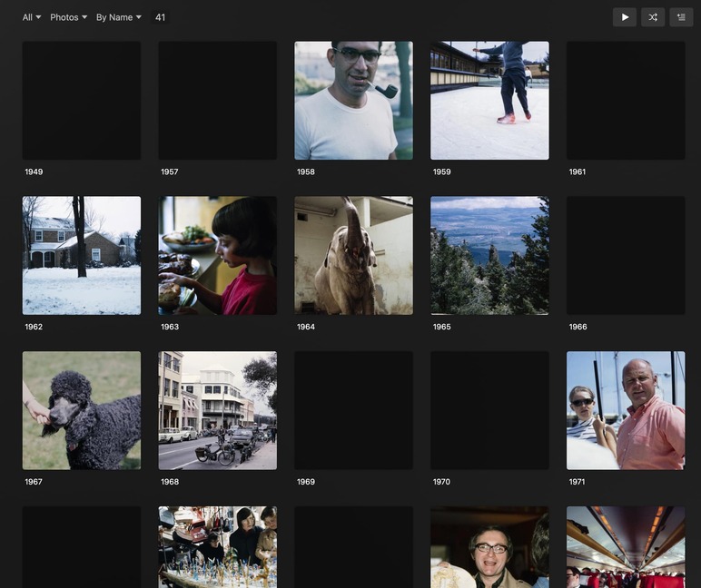The height and width of the screenshot is (588, 701).
Task: Click the 1958 album label
Action: [x=306, y=171]
